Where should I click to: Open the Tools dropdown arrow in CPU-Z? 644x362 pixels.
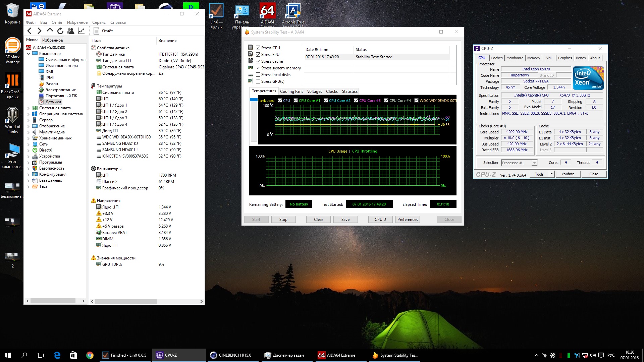551,174
